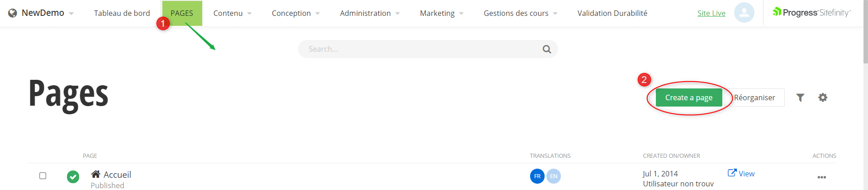Open Tableau de bord menu item
Image resolution: width=868 pixels, height=190 pixels.
click(122, 13)
